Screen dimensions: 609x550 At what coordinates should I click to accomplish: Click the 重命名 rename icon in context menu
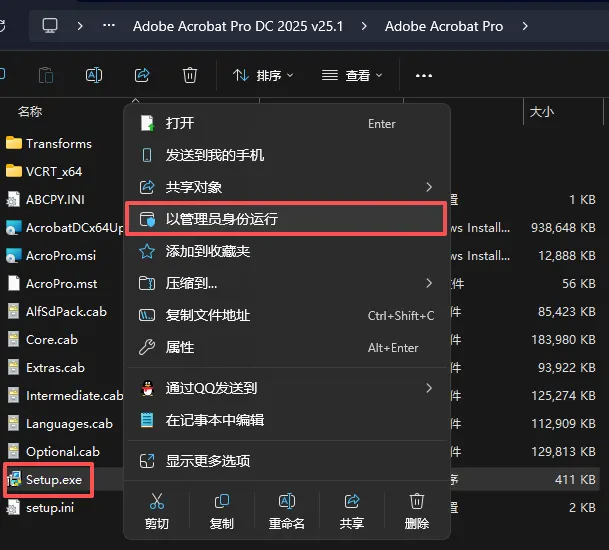(287, 501)
